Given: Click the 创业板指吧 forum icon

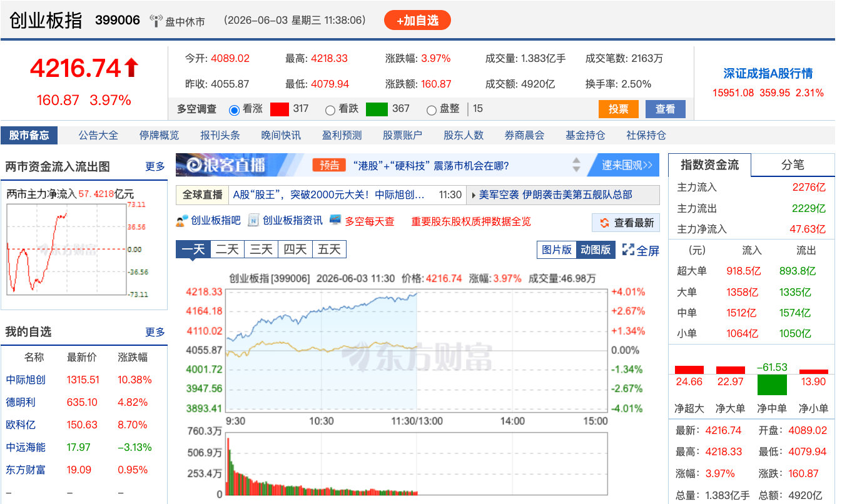Looking at the screenshot, I should pos(182,221).
